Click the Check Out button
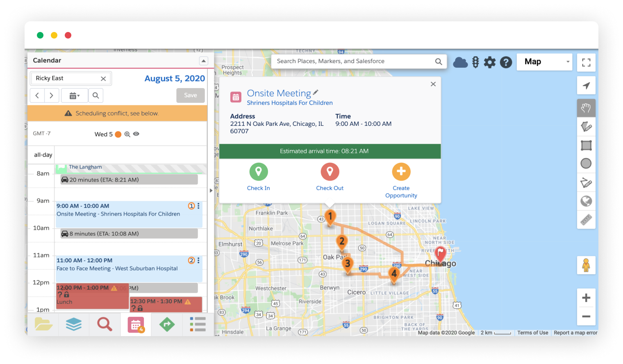 [330, 177]
